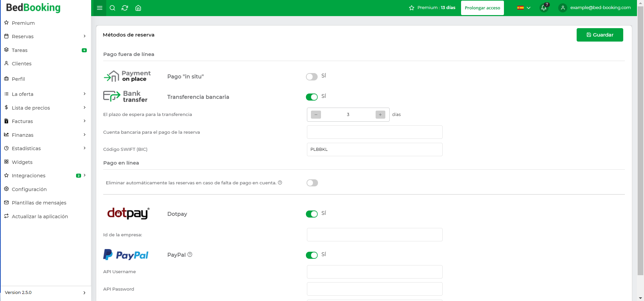Click the Premium star icon in top bar
Image resolution: width=644 pixels, height=301 pixels.
412,8
